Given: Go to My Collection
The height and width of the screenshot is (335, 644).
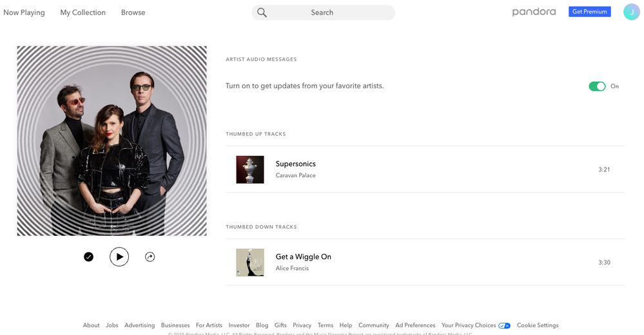Looking at the screenshot, I should click(x=83, y=12).
